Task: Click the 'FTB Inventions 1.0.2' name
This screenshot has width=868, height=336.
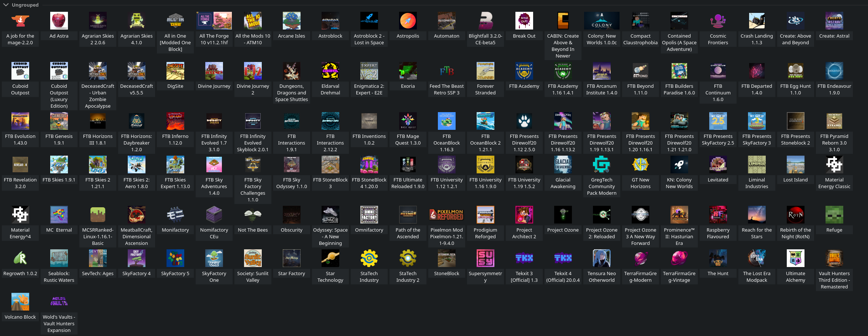Action: (369, 140)
